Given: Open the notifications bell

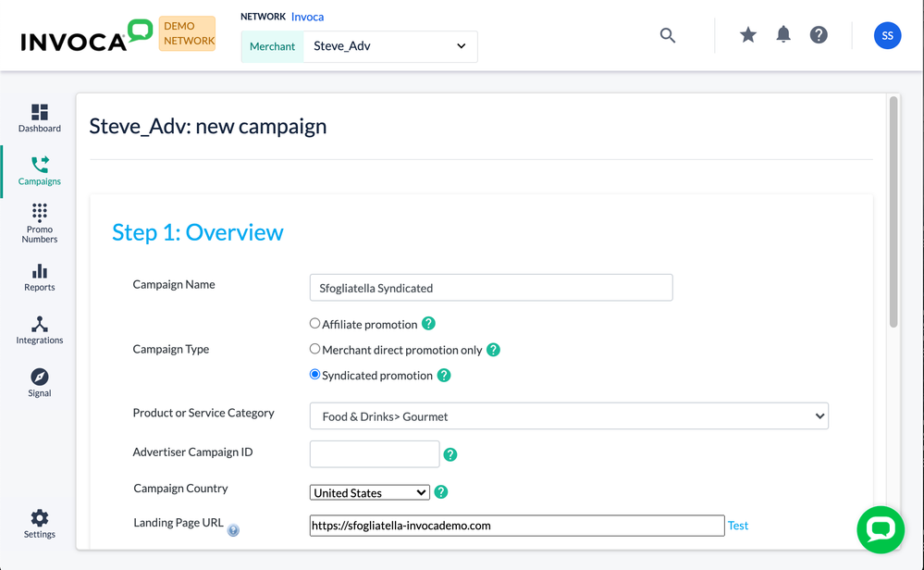Looking at the screenshot, I should [783, 35].
